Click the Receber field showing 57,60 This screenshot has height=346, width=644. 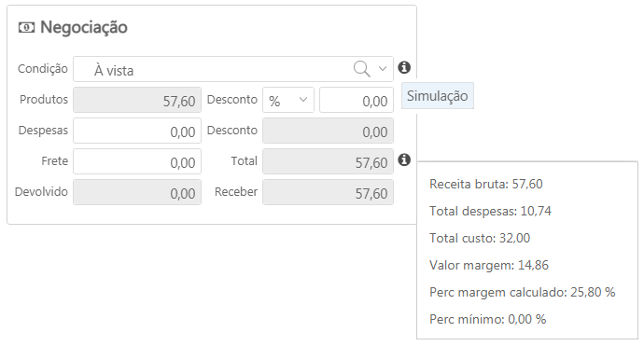click(329, 192)
